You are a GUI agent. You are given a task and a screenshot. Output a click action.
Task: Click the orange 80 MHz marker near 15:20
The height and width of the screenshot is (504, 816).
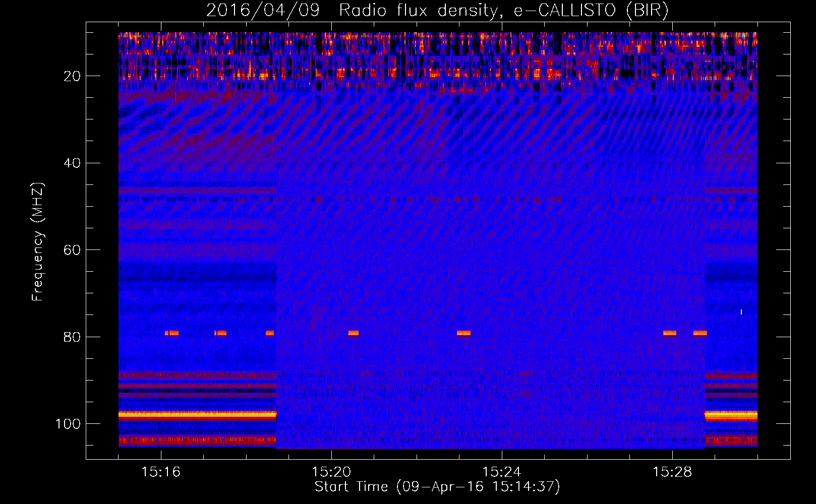(x=354, y=333)
